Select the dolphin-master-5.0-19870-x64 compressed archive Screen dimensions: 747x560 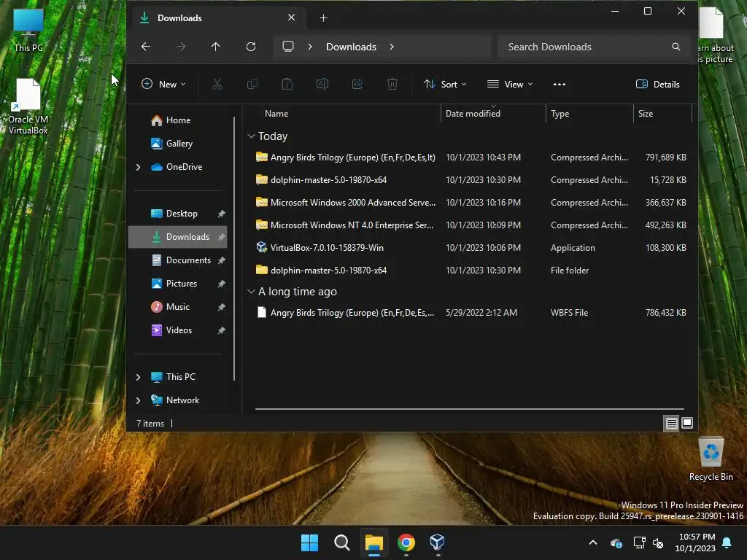point(471,180)
